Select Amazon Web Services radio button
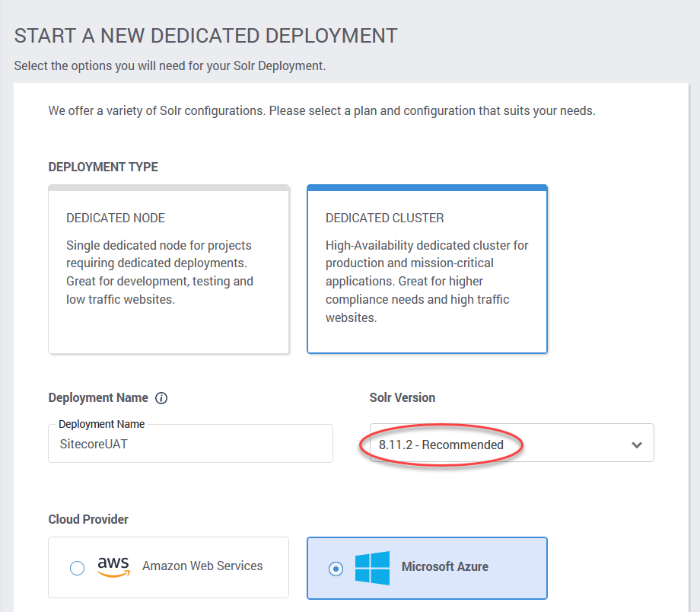The width and height of the screenshot is (700, 612). (x=78, y=568)
